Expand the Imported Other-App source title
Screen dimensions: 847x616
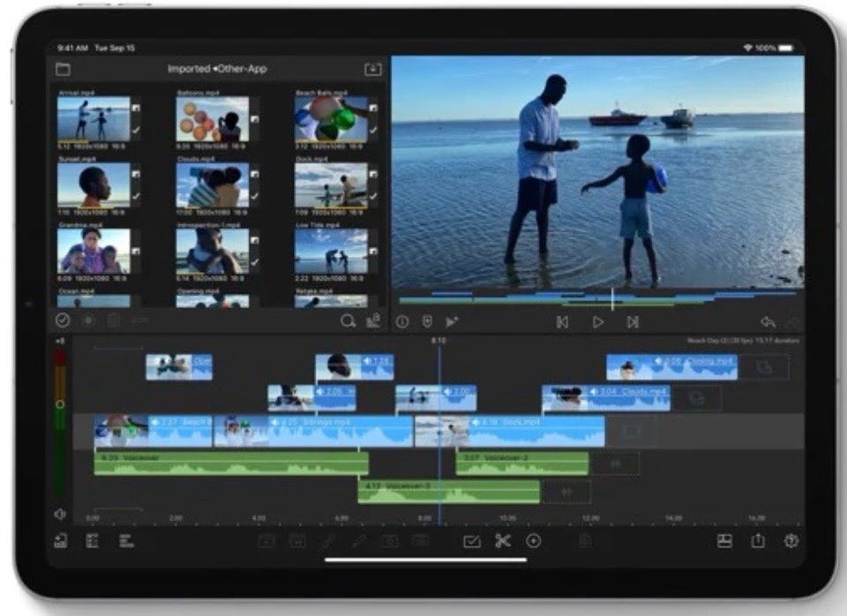point(217,69)
